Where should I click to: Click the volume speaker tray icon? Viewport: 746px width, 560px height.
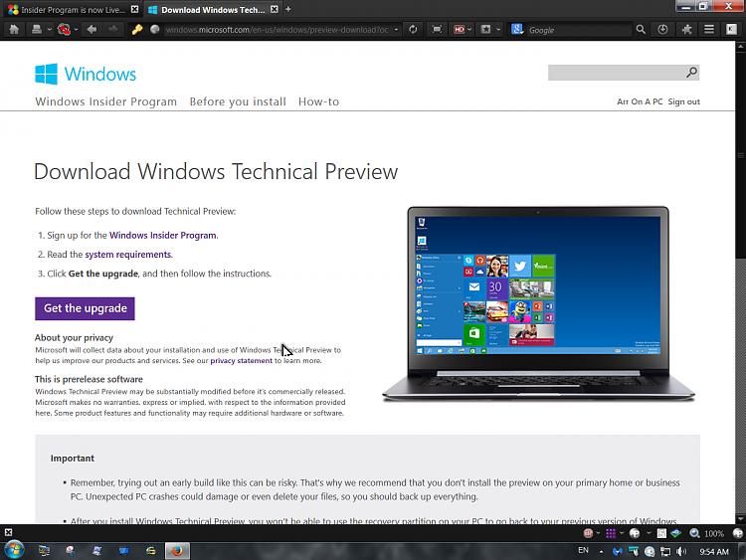681,551
